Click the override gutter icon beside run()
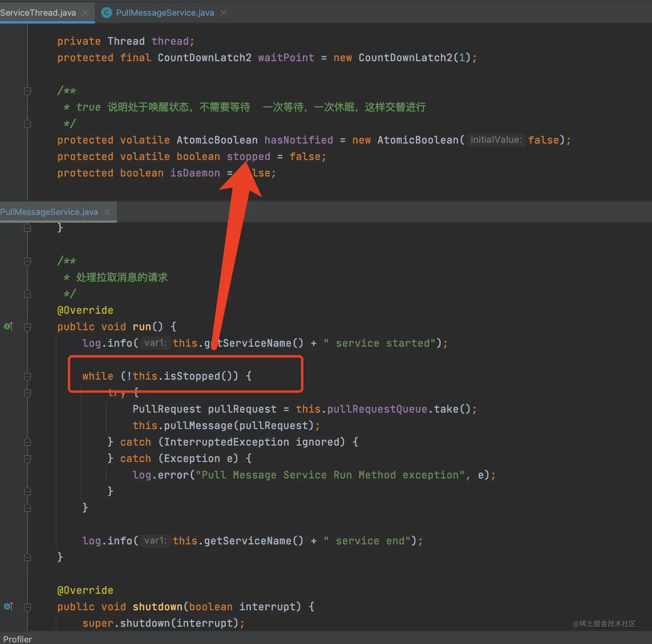The height and width of the screenshot is (644, 652). pos(8,326)
